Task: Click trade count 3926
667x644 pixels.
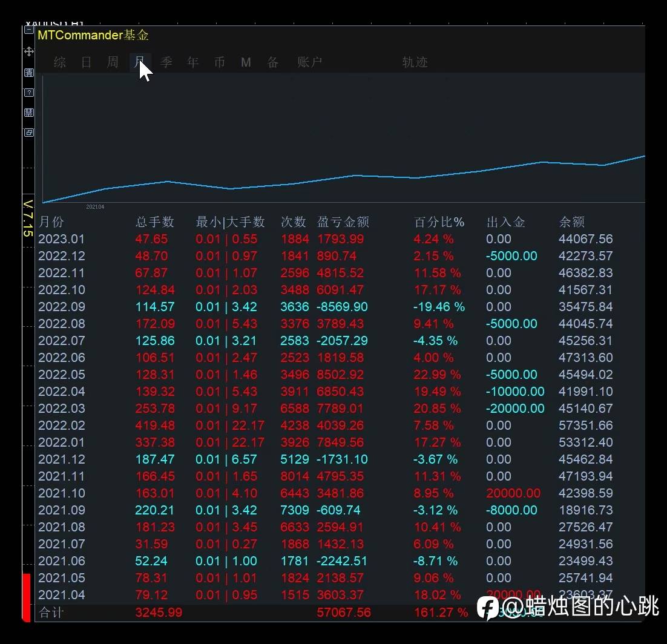Action: tap(294, 442)
